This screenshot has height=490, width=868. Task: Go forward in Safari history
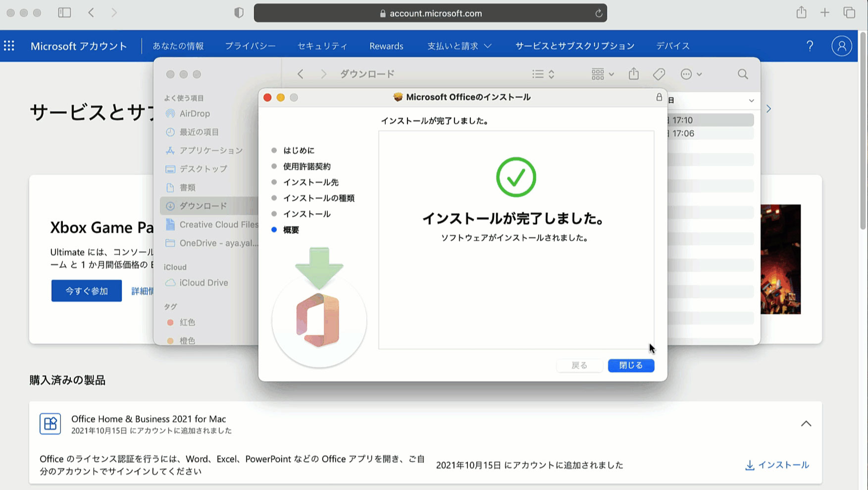pyautogui.click(x=114, y=13)
